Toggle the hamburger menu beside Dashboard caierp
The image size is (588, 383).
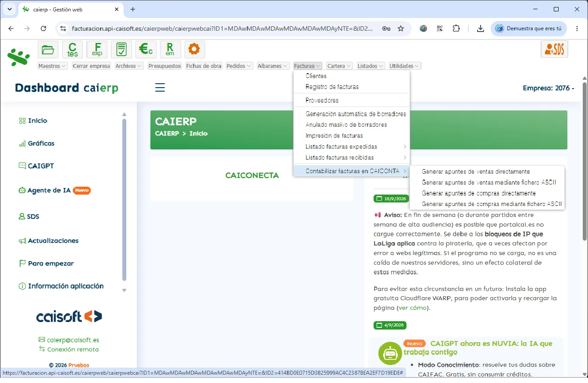(160, 88)
